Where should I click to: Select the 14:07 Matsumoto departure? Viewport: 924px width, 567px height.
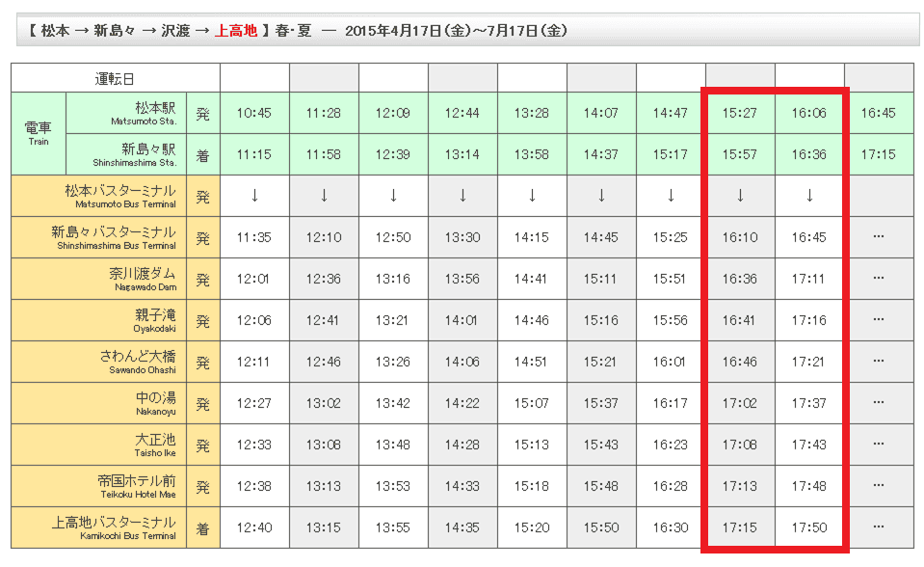(x=601, y=113)
